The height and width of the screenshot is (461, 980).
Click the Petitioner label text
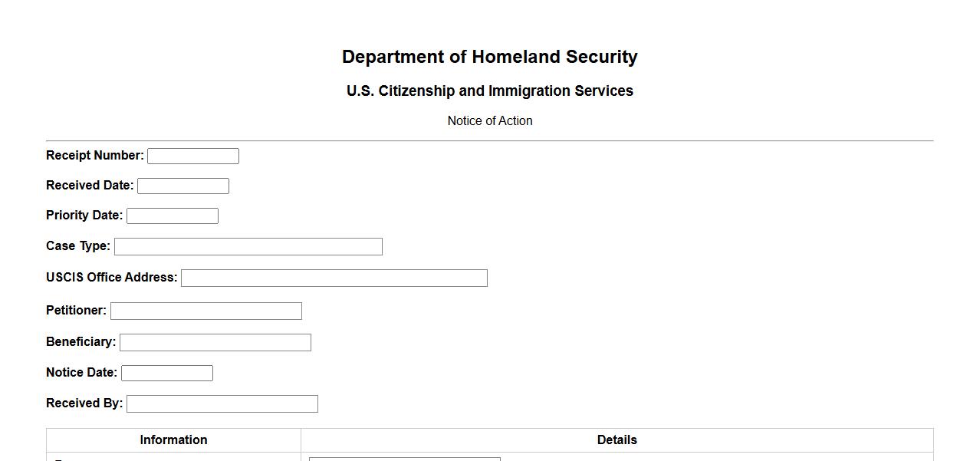click(x=76, y=311)
